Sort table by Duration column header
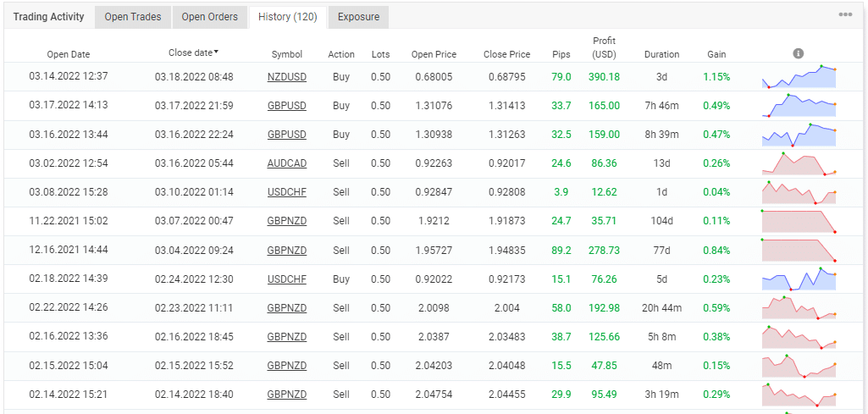The image size is (868, 414). point(661,54)
